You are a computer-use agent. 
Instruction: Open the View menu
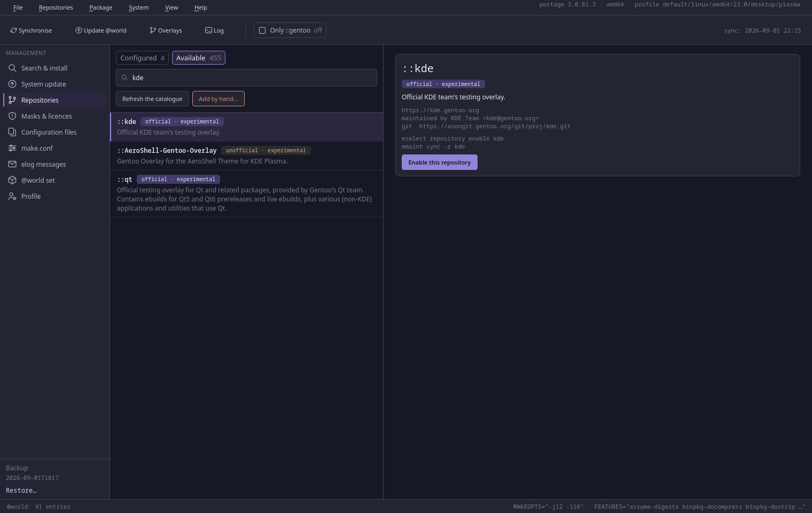pos(171,7)
